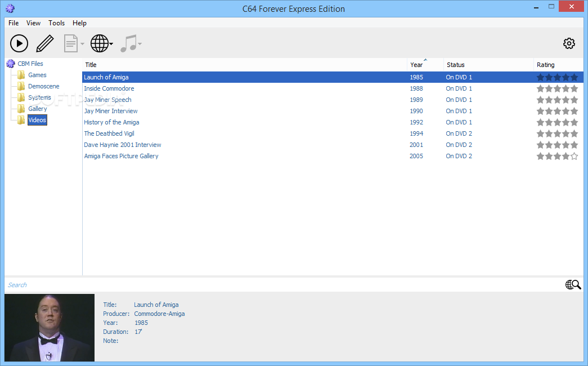
Task: Open the globe icon dropdown arrow
Action: click(x=111, y=44)
